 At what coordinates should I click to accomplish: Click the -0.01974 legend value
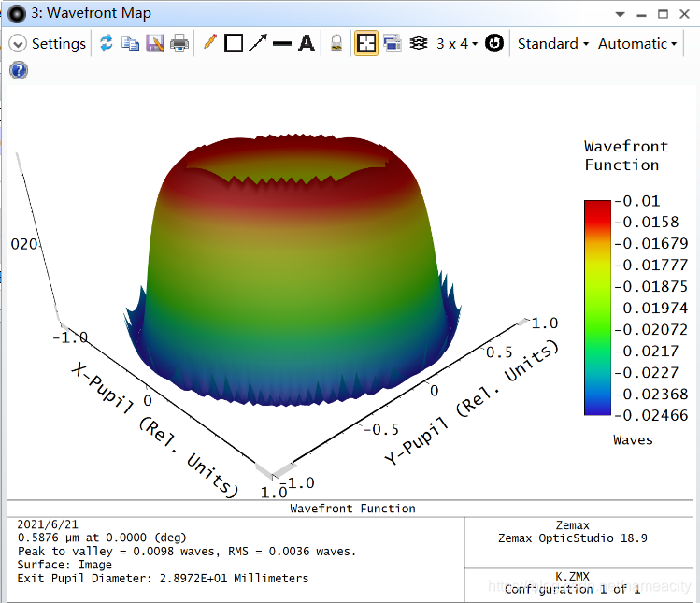click(x=651, y=308)
